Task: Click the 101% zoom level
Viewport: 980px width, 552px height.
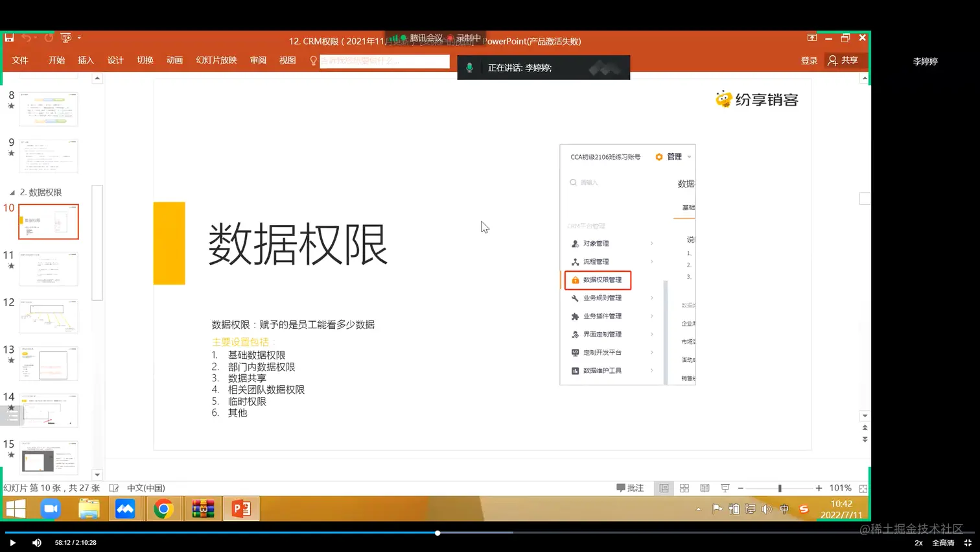Action: tap(840, 488)
